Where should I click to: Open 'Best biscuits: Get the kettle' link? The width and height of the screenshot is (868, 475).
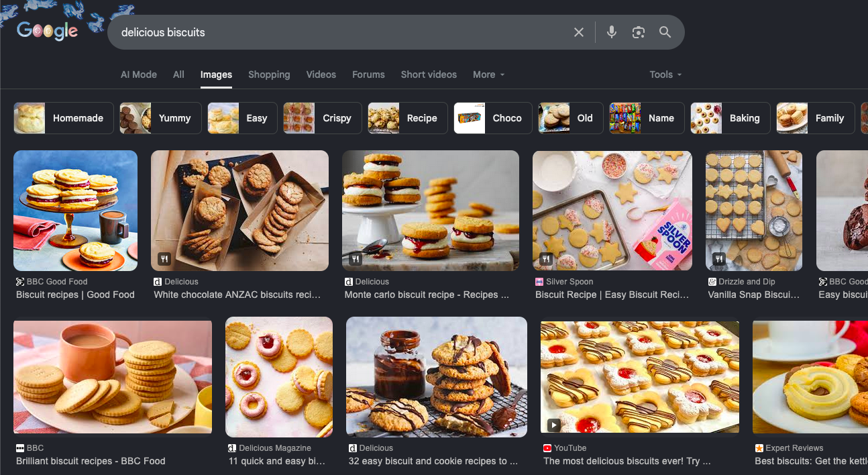click(812, 461)
